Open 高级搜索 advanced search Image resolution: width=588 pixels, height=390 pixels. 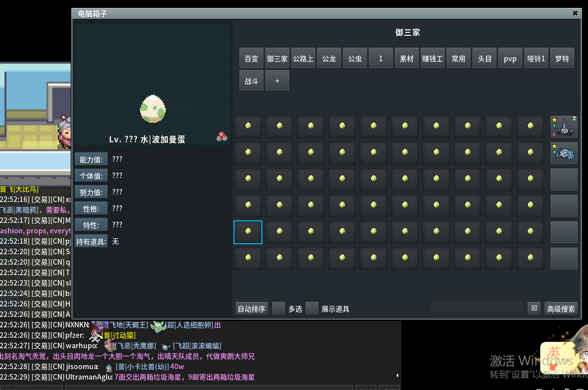[561, 308]
